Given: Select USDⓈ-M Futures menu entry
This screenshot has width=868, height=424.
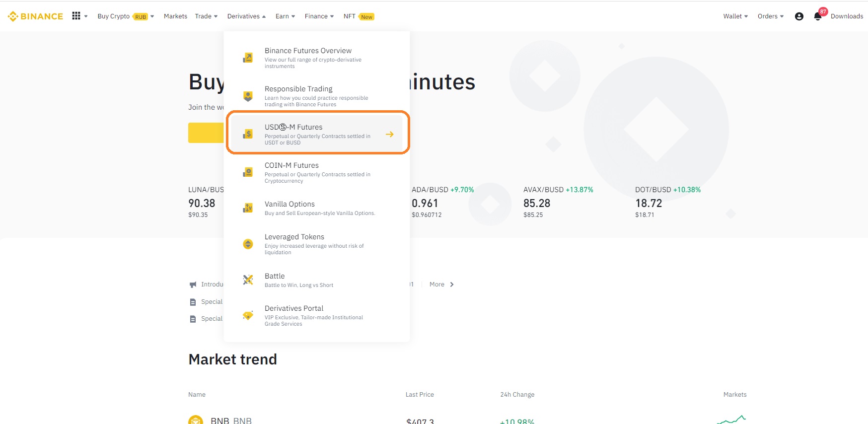Looking at the screenshot, I should click(317, 134).
